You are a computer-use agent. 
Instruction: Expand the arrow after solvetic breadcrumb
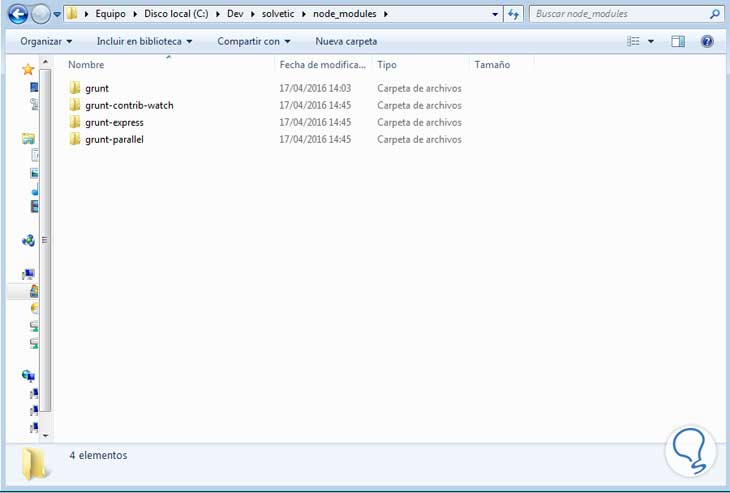(304, 14)
